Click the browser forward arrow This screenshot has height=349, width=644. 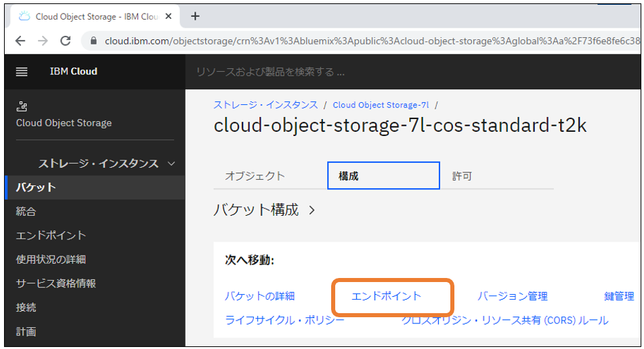(x=43, y=41)
